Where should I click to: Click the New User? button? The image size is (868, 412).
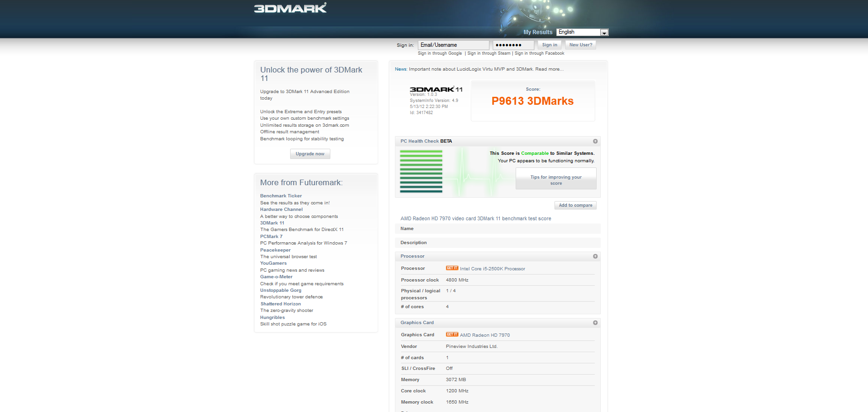[x=581, y=45]
